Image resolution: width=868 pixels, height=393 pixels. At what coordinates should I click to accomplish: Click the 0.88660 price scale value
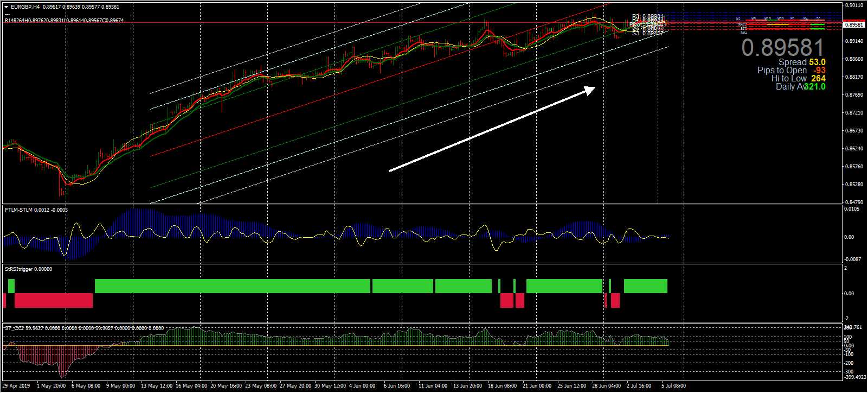point(854,59)
